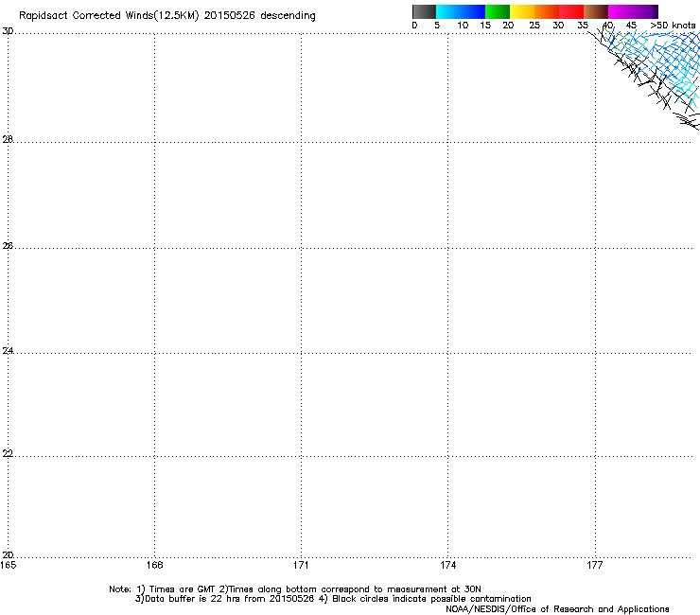Click the gray 0–5 knots legend segment

tap(424, 11)
